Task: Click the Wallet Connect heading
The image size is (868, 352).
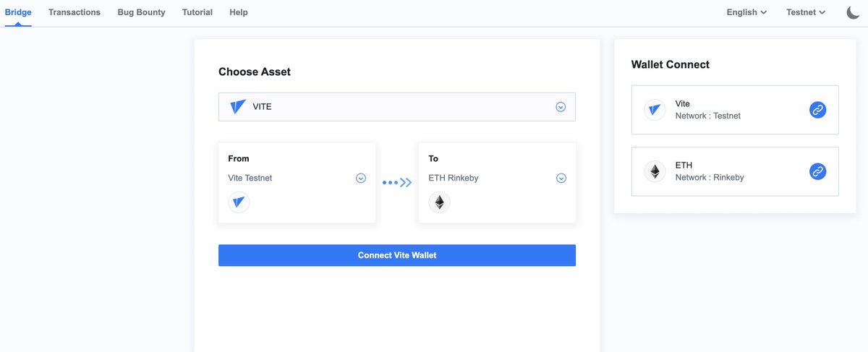Action: coord(671,64)
